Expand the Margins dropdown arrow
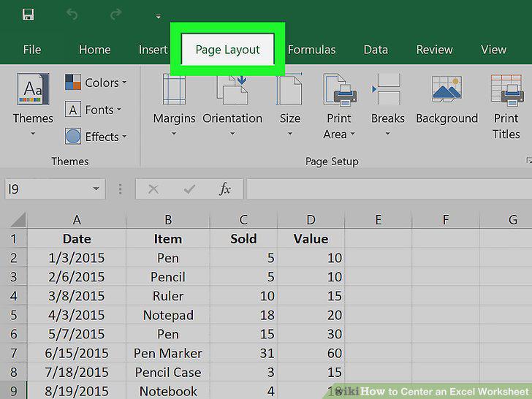The height and width of the screenshot is (399, 532). (174, 134)
